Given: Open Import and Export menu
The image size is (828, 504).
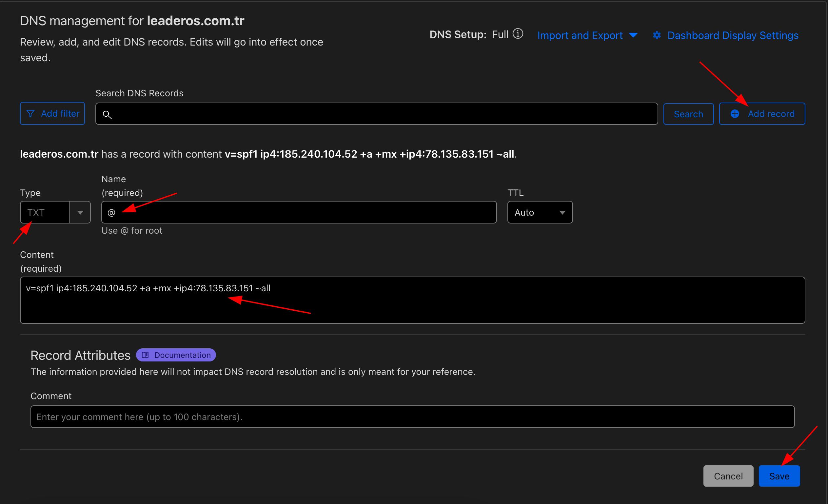Looking at the screenshot, I should click(580, 35).
